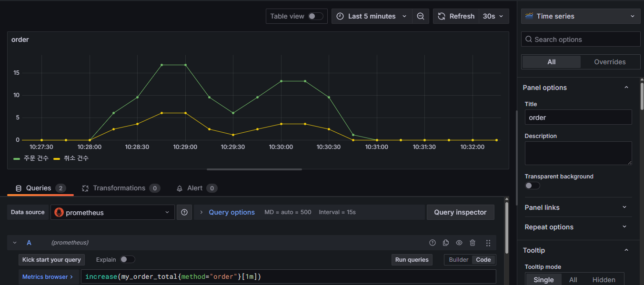
Task: Toggle the Table view switch
Action: click(315, 16)
